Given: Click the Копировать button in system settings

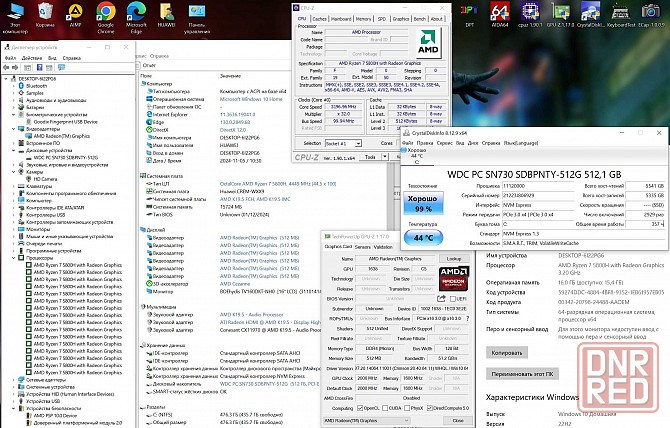Looking at the screenshot, I should click(x=507, y=353).
